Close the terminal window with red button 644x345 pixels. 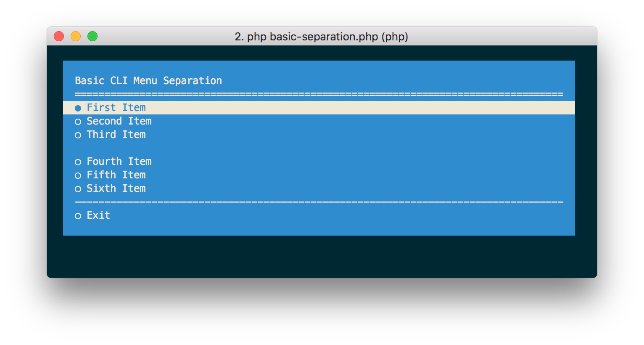[x=59, y=36]
